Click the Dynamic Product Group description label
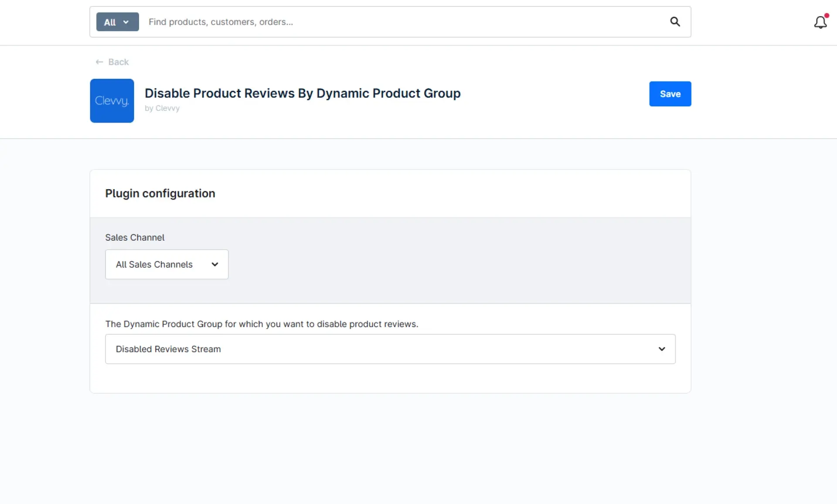837x504 pixels. tap(262, 324)
